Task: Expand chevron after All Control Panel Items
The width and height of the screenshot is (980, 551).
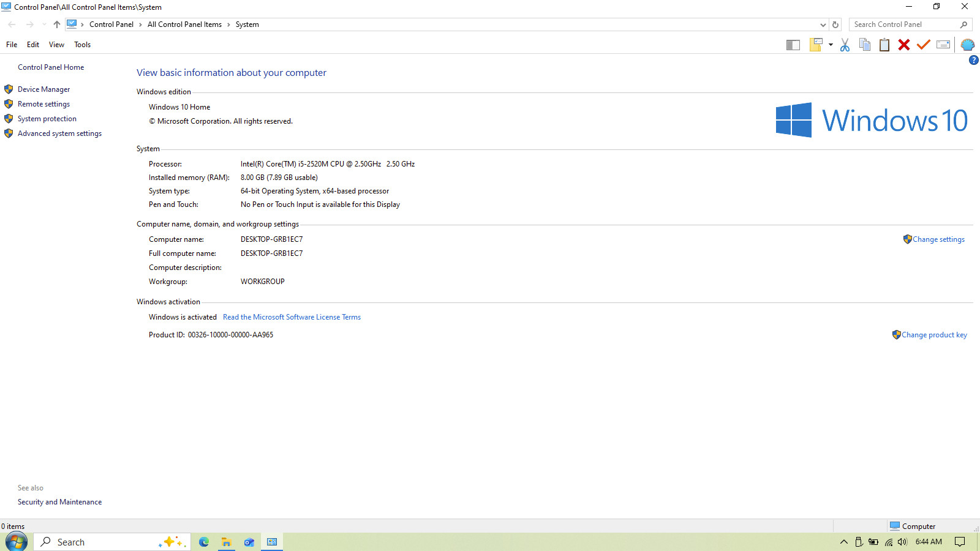Action: coord(228,24)
